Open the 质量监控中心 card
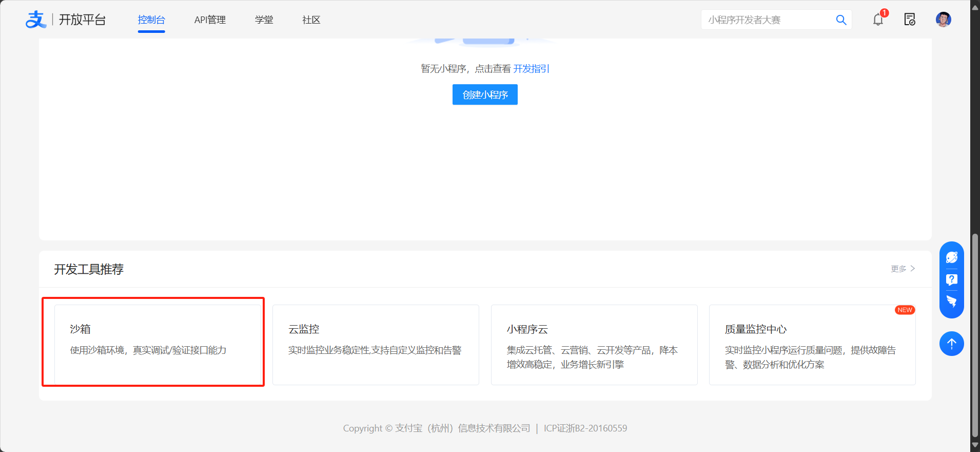The image size is (980, 452). click(x=812, y=344)
